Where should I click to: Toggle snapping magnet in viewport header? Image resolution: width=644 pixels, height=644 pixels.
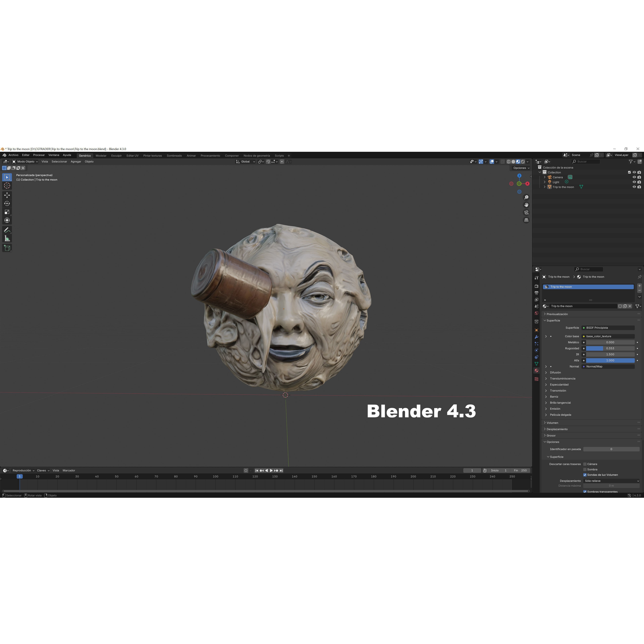[268, 162]
